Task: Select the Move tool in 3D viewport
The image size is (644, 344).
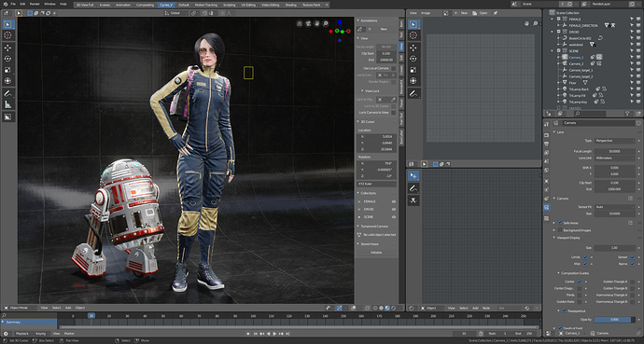Action: pos(7,48)
